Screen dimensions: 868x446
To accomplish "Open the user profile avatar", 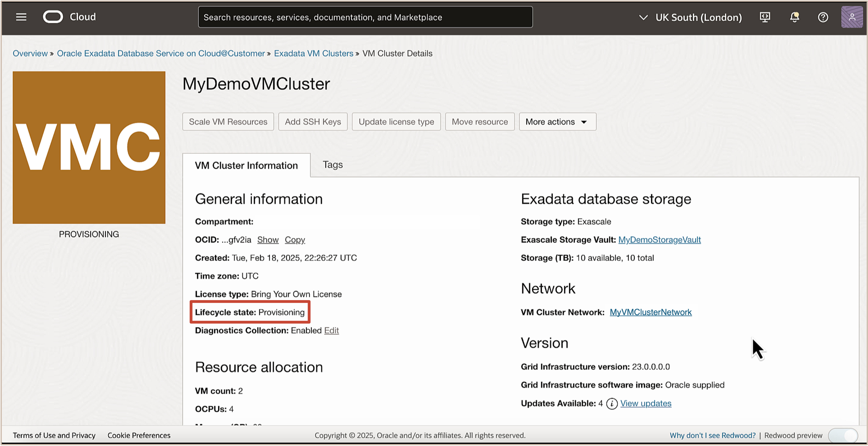I will [x=851, y=17].
